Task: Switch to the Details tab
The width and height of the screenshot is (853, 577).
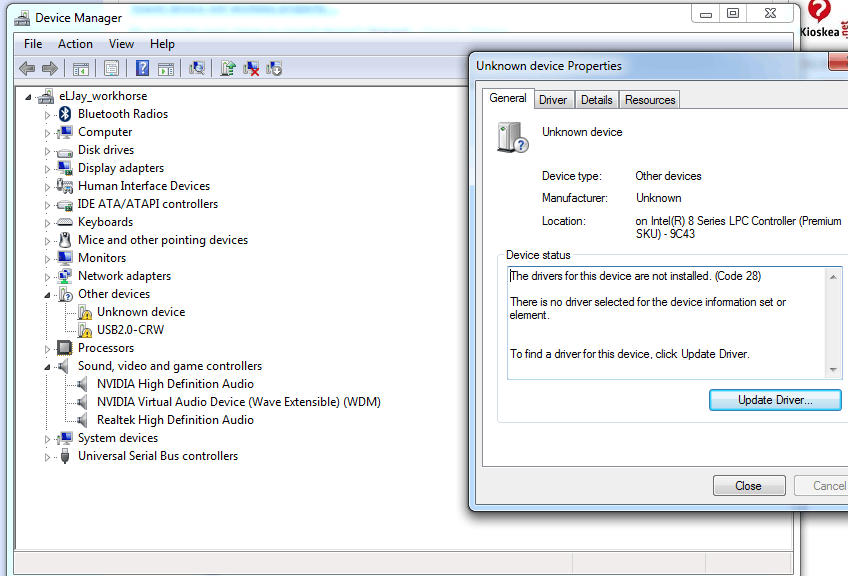Action: pyautogui.click(x=597, y=100)
